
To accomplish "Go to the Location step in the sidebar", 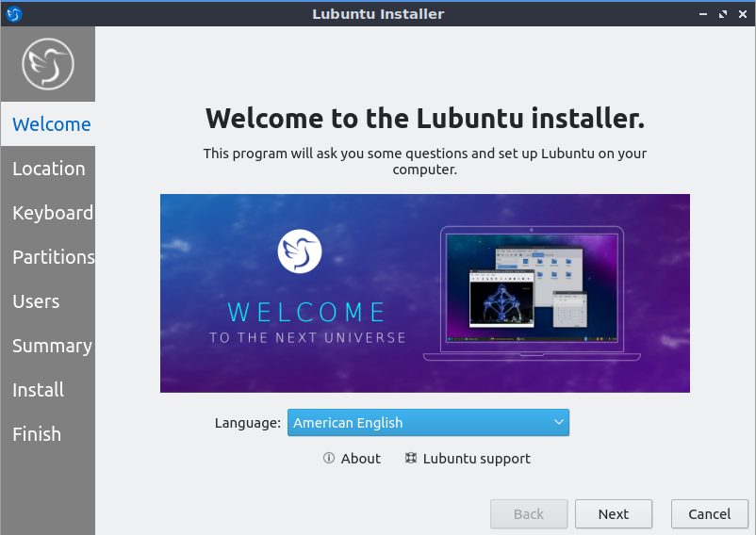I will click(x=48, y=169).
